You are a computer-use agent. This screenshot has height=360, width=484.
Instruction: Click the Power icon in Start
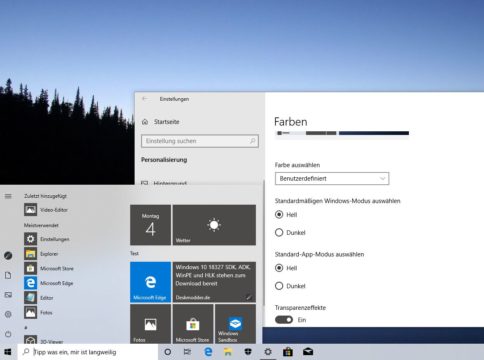[8, 334]
